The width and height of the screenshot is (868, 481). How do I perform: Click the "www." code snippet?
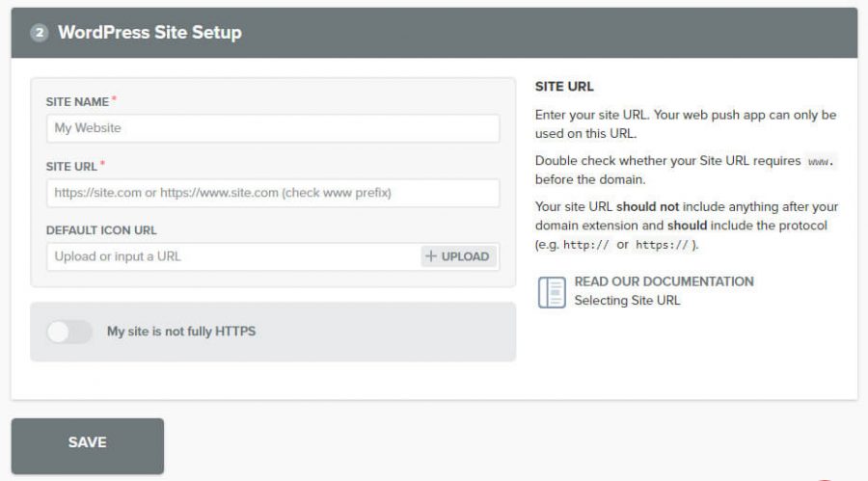pyautogui.click(x=820, y=162)
